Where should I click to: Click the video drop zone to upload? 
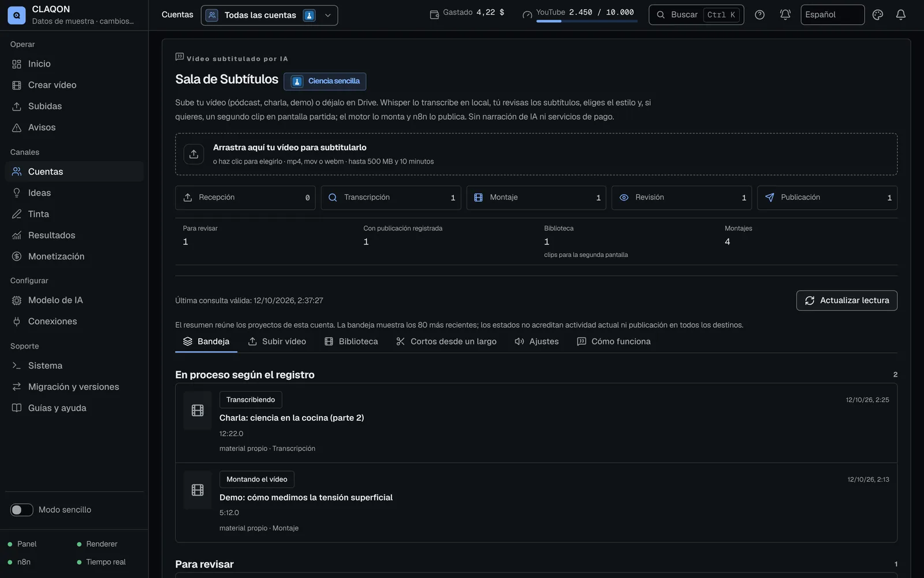(536, 154)
